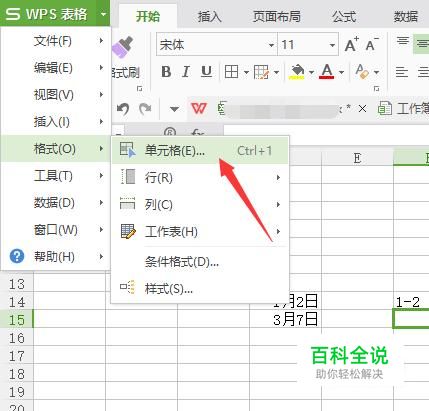Close the current document tab
The width and height of the screenshot is (429, 411).
pyautogui.click(x=362, y=108)
